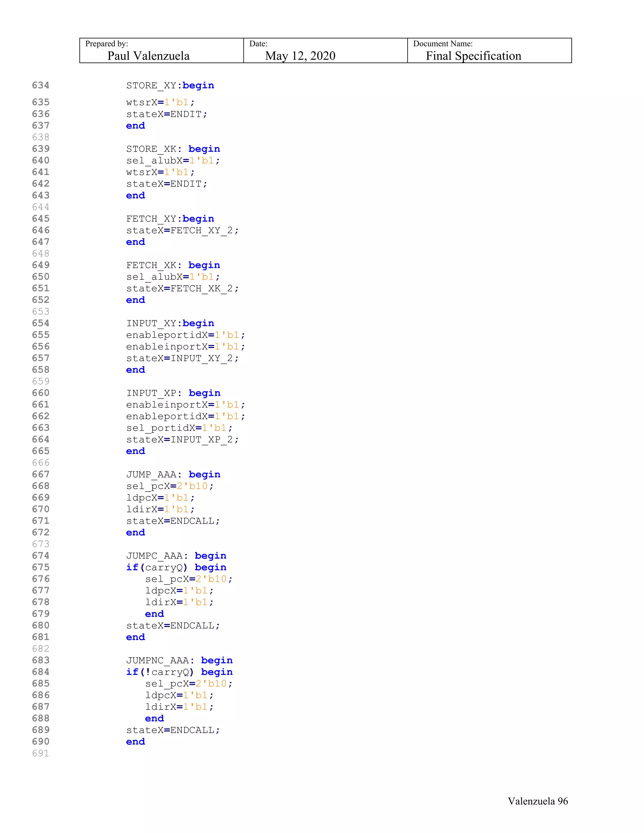Click the "if(!carryQ) begin" line

tap(179, 672)
